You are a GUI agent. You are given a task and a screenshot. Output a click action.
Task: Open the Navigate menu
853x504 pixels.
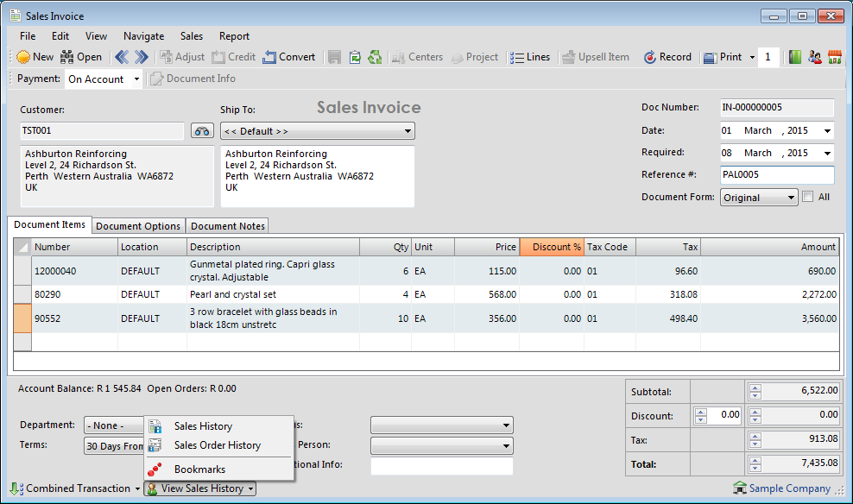pos(143,36)
